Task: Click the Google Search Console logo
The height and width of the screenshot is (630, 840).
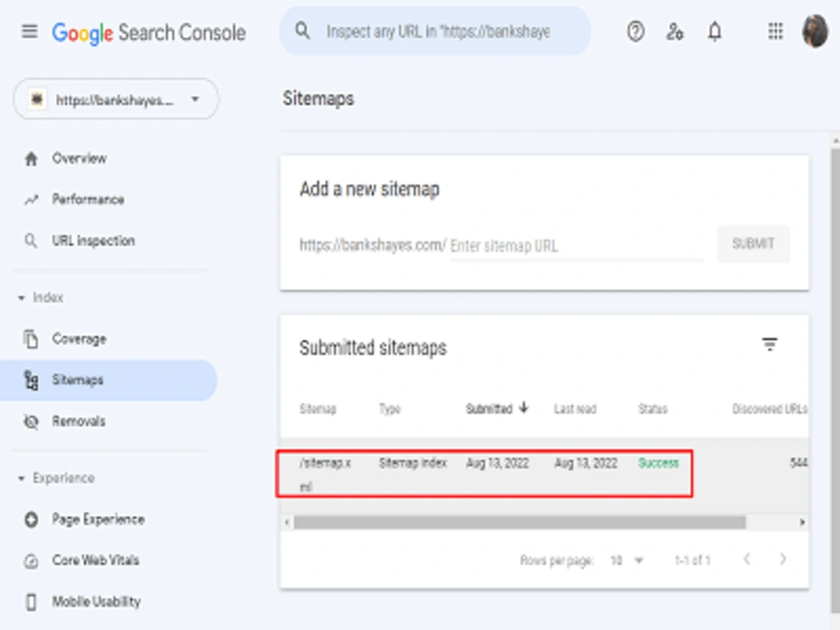Action: 149,33
